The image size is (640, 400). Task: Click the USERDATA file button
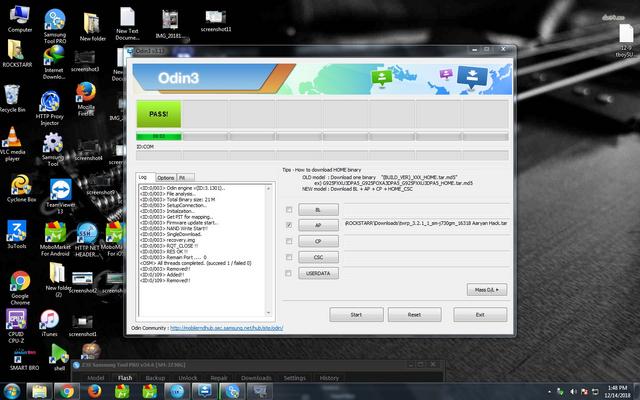[318, 273]
